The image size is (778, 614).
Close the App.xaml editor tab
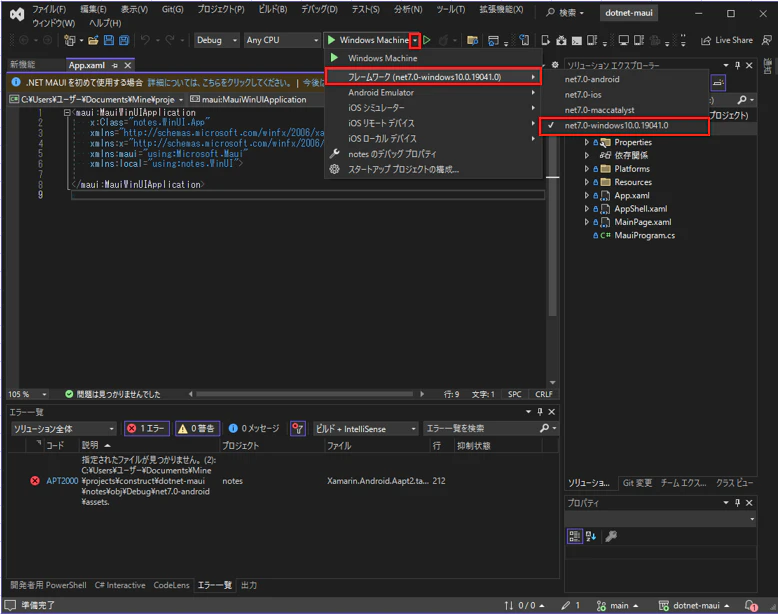click(128, 66)
